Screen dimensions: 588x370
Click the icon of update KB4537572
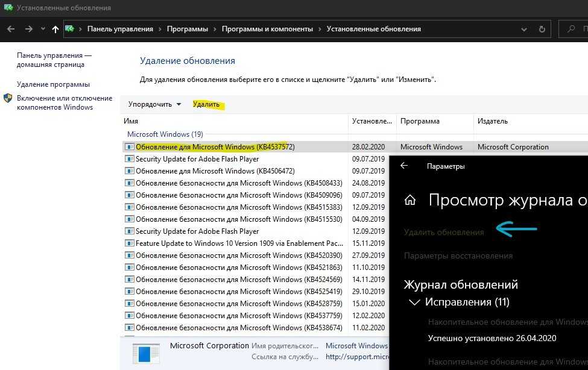(129, 147)
